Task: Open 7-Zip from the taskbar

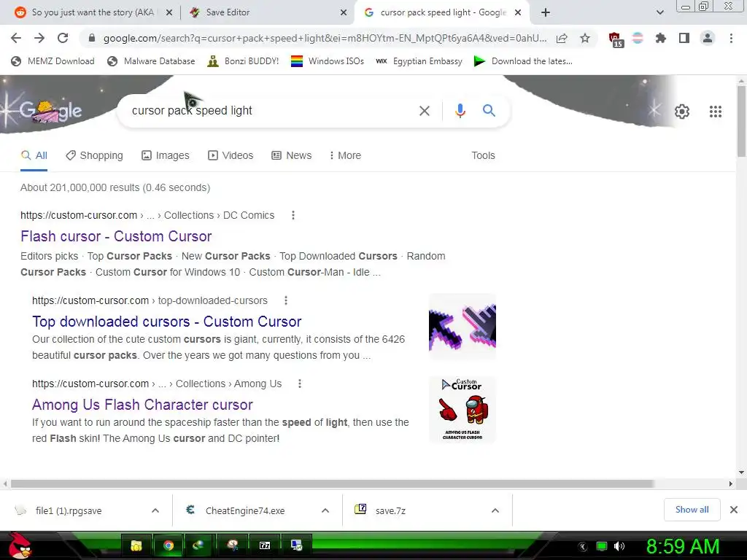Action: 265,545
